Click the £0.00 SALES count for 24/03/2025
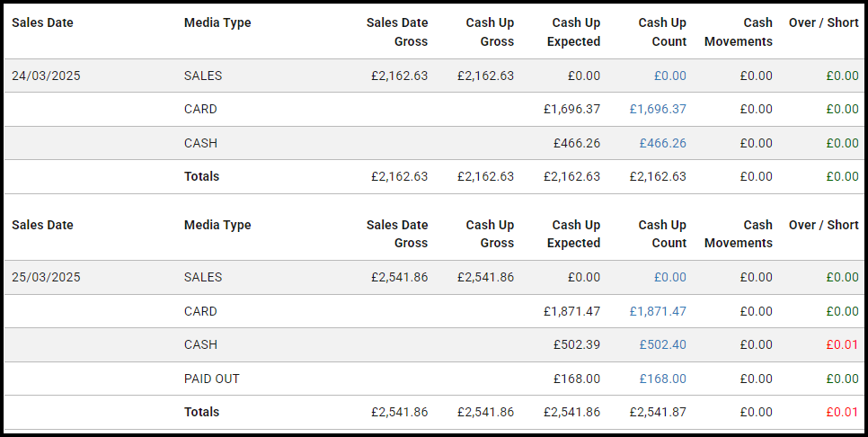 670,76
